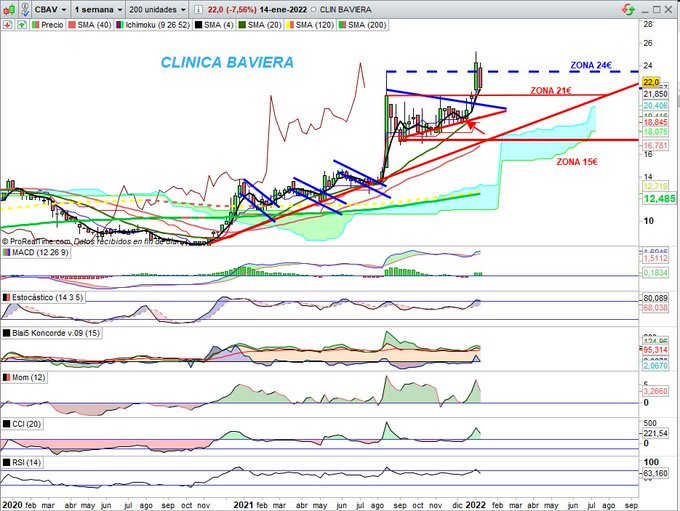This screenshot has height=511, width=680.
Task: Click the RSI (14) panel black icon
Action: (7, 462)
